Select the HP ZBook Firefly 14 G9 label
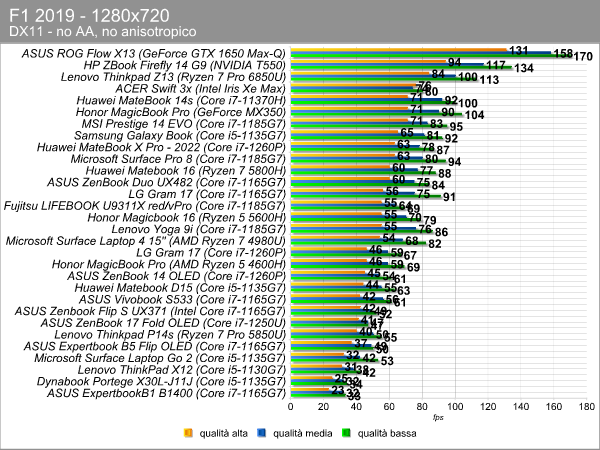The height and width of the screenshot is (450, 600). [x=185, y=65]
